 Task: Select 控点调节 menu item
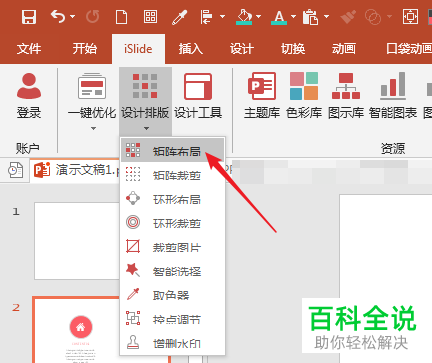coord(172,319)
